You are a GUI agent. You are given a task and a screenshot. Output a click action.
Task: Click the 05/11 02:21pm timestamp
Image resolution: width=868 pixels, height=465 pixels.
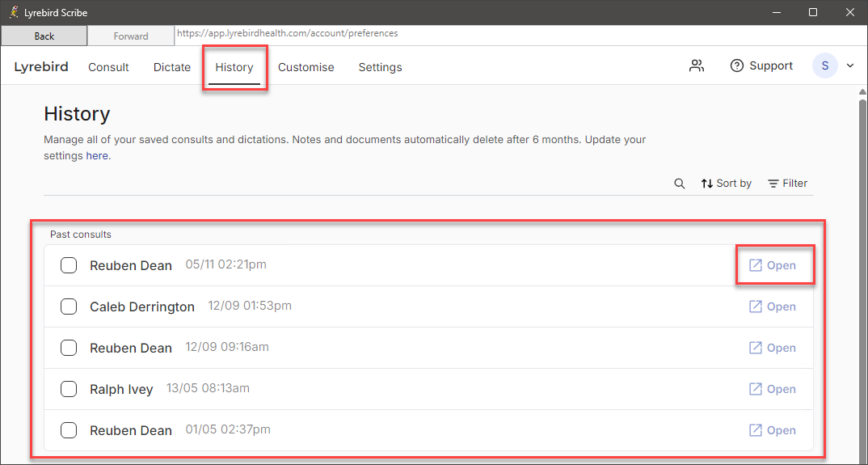point(225,265)
